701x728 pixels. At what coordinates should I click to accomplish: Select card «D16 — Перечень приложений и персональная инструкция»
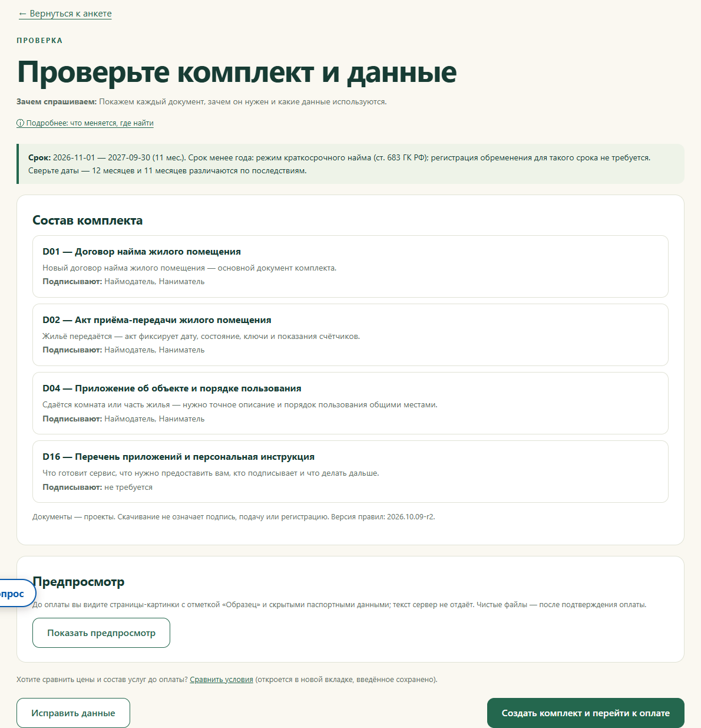click(x=350, y=472)
